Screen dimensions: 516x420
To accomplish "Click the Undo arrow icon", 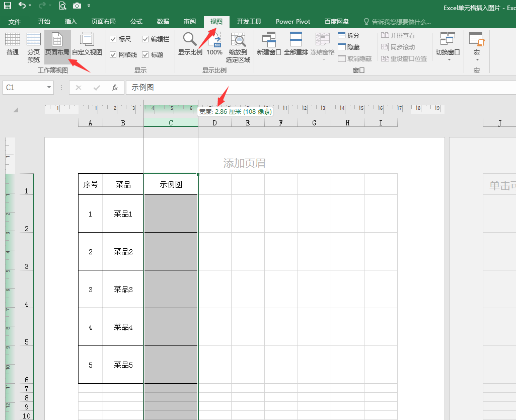I will click(x=22, y=5).
